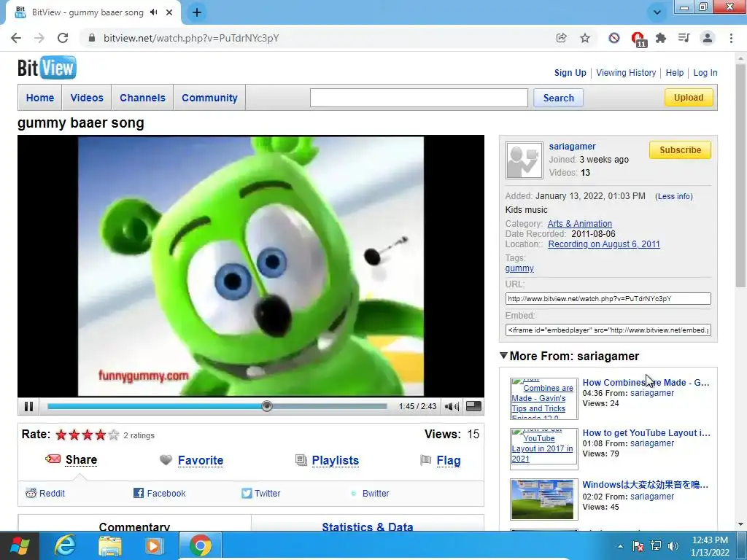Viewport: 747px width, 560px height.
Task: Open a new browser tab
Action: click(197, 12)
